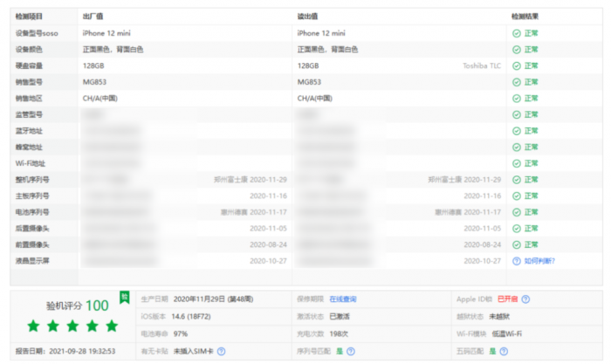Click the 出厂值 column header

point(93,17)
